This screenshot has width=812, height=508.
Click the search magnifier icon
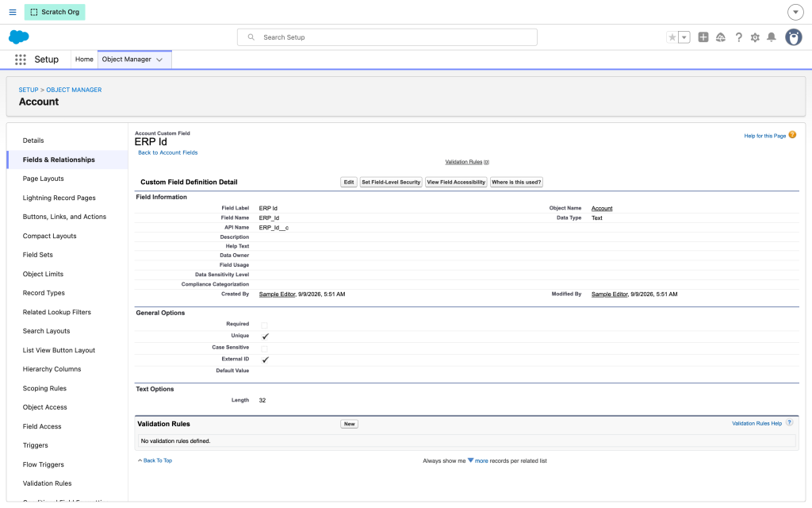pos(251,37)
